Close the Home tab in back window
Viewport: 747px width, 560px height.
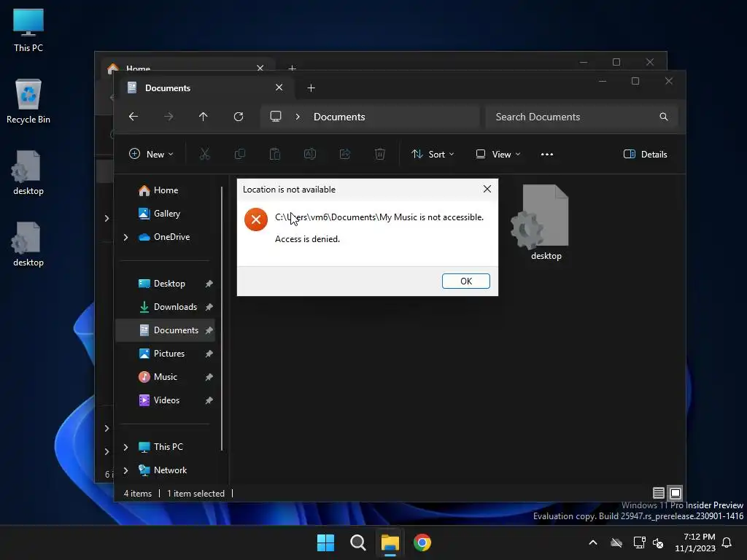tap(260, 68)
